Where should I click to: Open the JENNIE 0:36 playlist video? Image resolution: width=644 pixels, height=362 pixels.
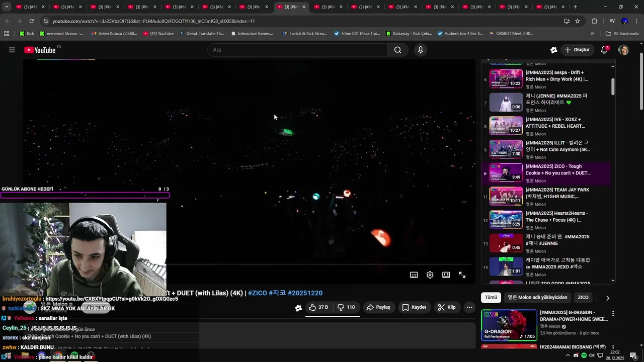coord(548,102)
